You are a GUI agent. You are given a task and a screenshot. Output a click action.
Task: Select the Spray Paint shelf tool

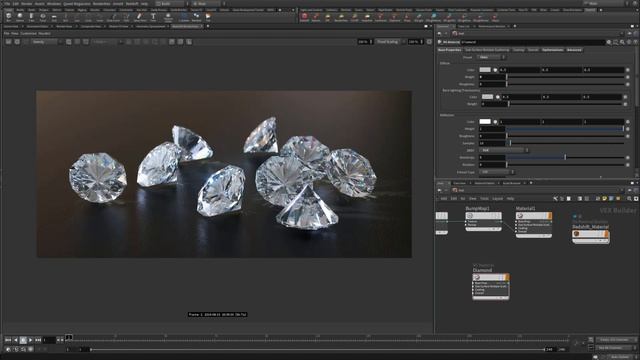pos(140,17)
